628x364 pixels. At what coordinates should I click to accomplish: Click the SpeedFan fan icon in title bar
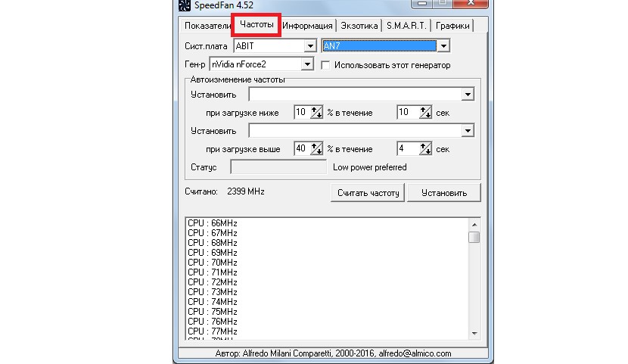(x=184, y=5)
